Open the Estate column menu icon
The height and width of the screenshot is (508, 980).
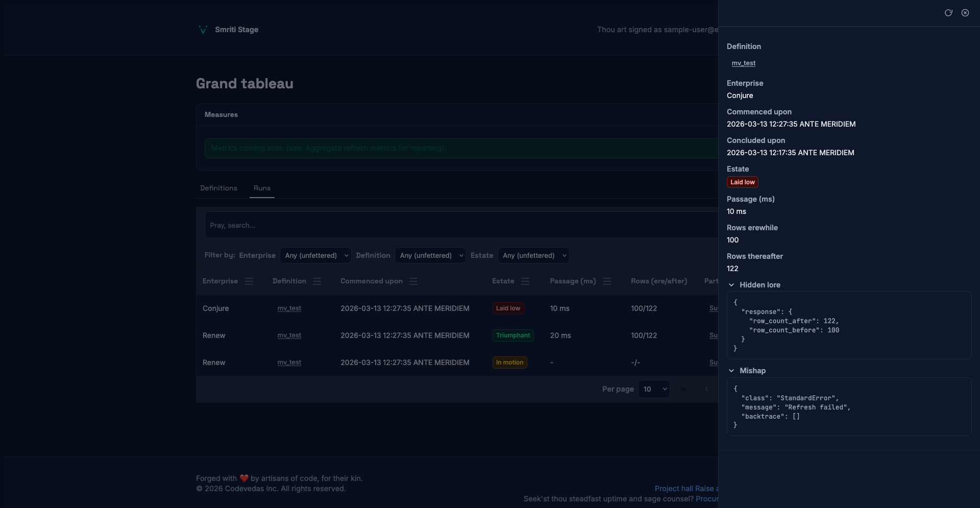[525, 281]
